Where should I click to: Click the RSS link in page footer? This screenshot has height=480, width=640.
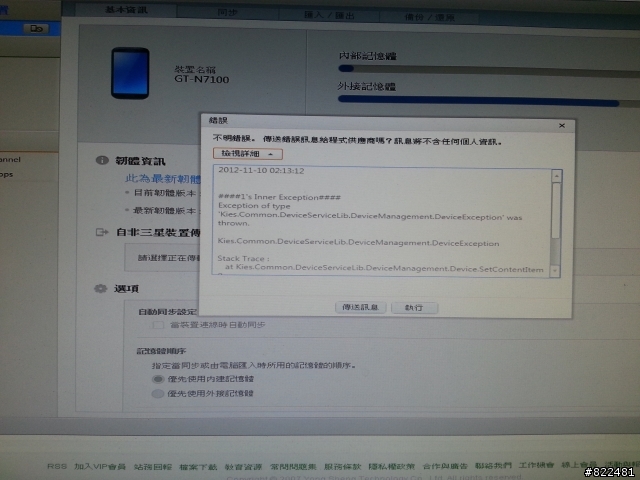click(x=57, y=466)
